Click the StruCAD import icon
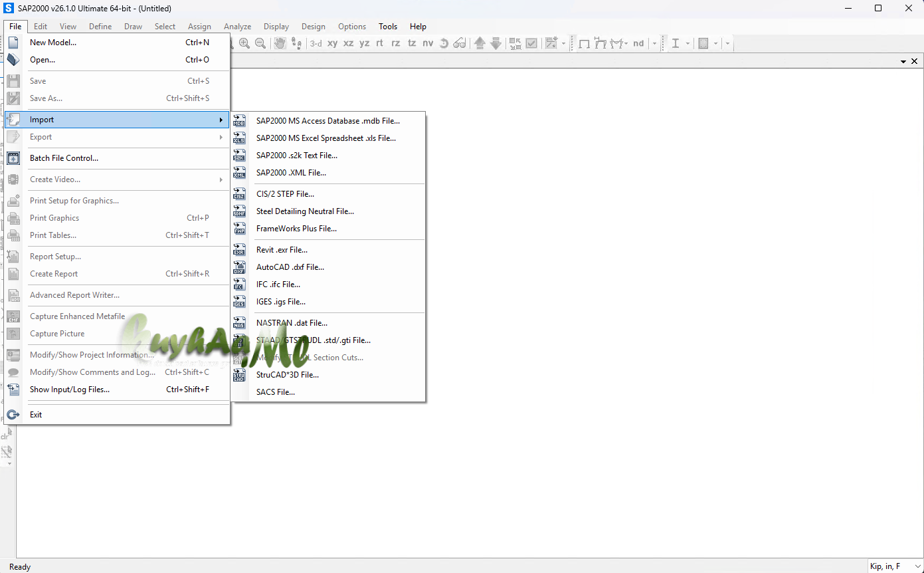Viewport: 924px width, 573px height. coord(240,375)
